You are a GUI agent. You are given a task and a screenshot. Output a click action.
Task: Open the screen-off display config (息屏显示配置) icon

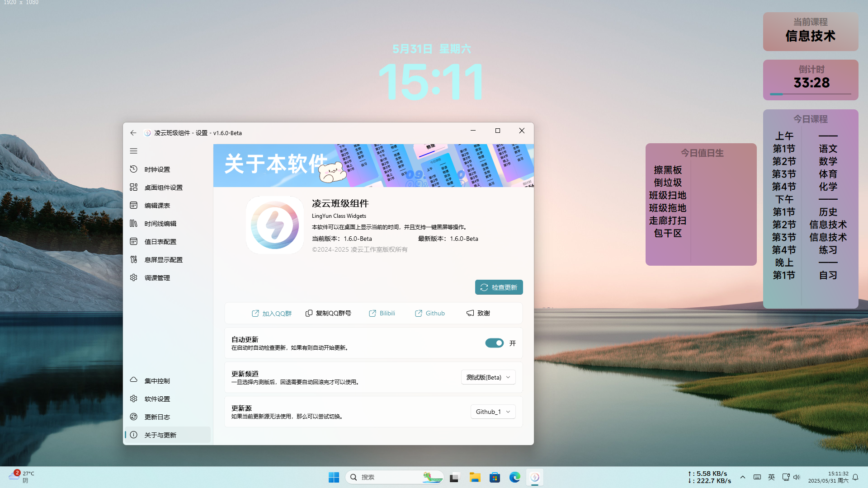pos(133,259)
